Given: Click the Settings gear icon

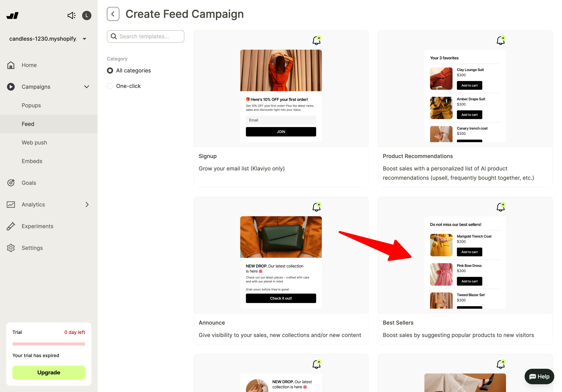Looking at the screenshot, I should pyautogui.click(x=11, y=248).
